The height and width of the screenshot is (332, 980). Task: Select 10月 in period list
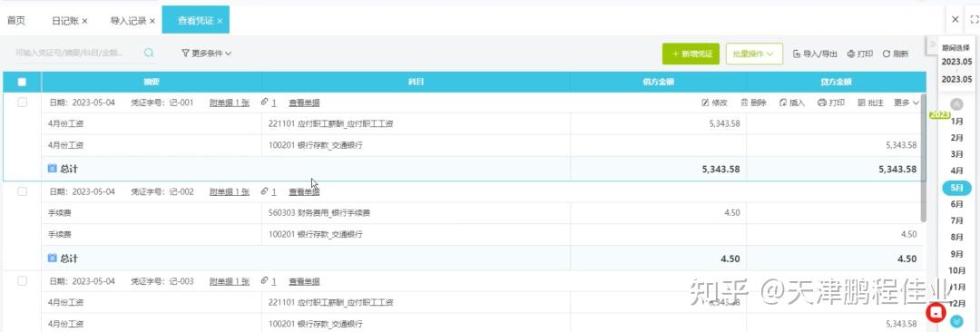click(x=956, y=270)
